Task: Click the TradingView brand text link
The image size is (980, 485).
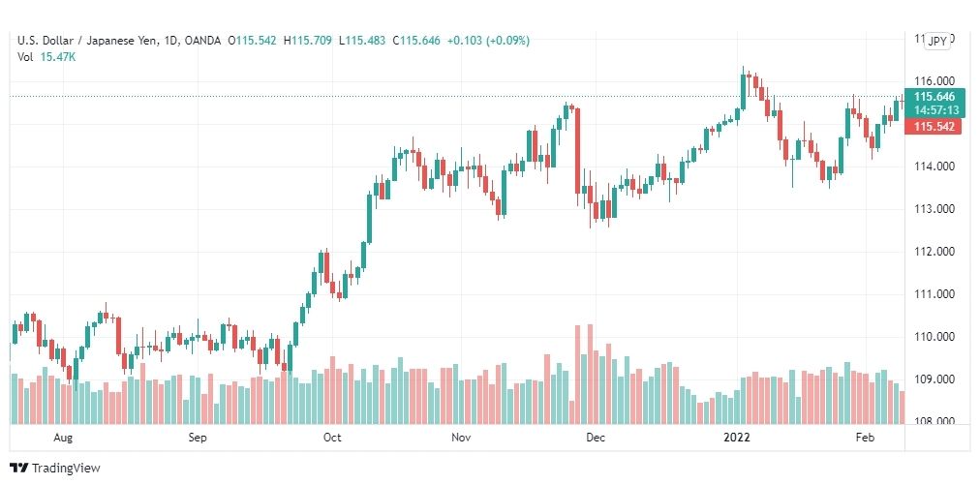Action: tap(66, 469)
